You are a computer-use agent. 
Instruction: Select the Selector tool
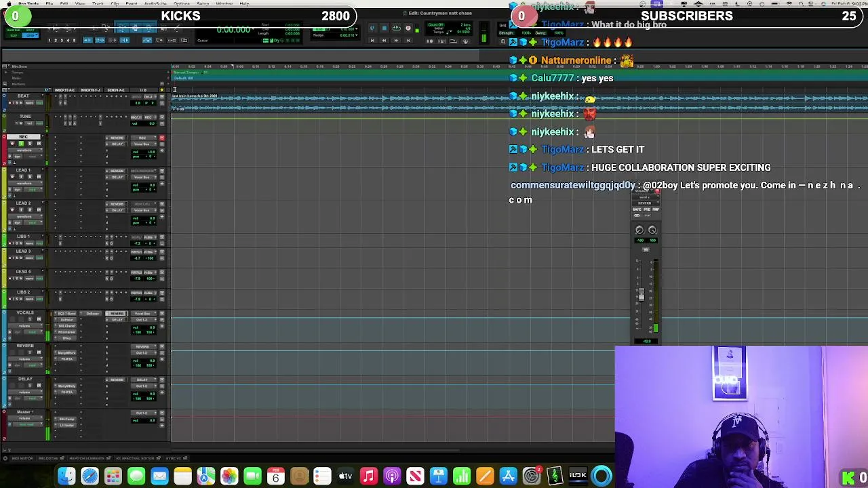(136, 28)
